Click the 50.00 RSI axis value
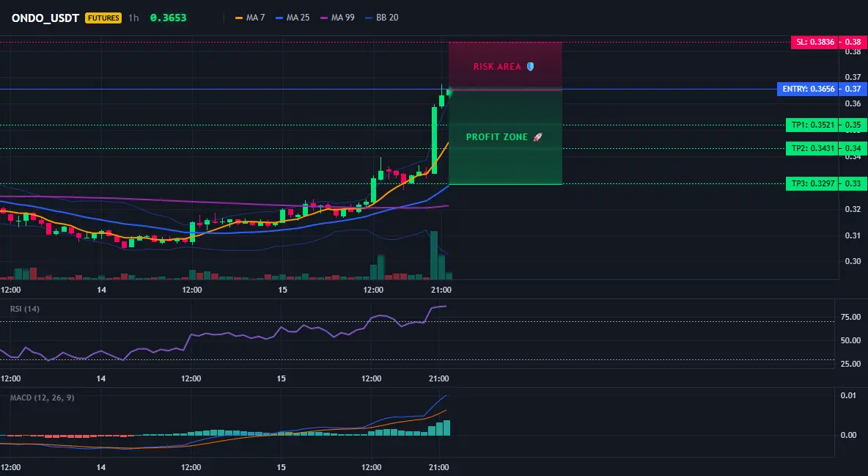Viewport: 868px width, 476px height. click(850, 340)
